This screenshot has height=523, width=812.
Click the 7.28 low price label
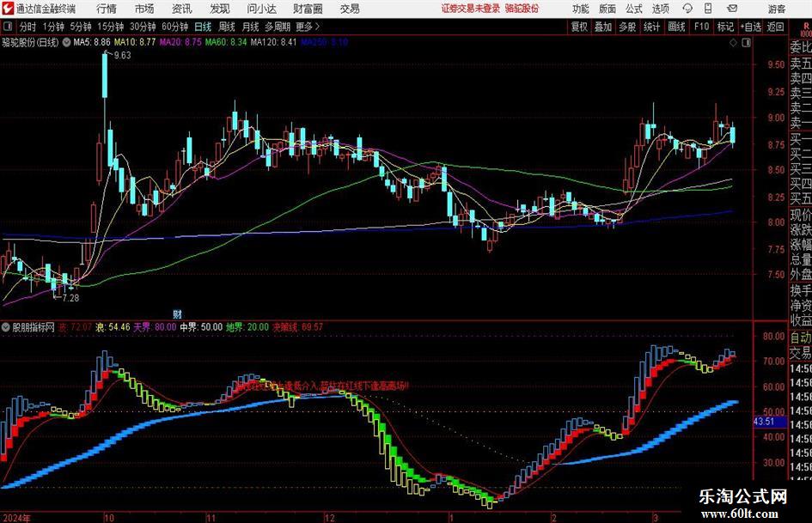[x=71, y=298]
